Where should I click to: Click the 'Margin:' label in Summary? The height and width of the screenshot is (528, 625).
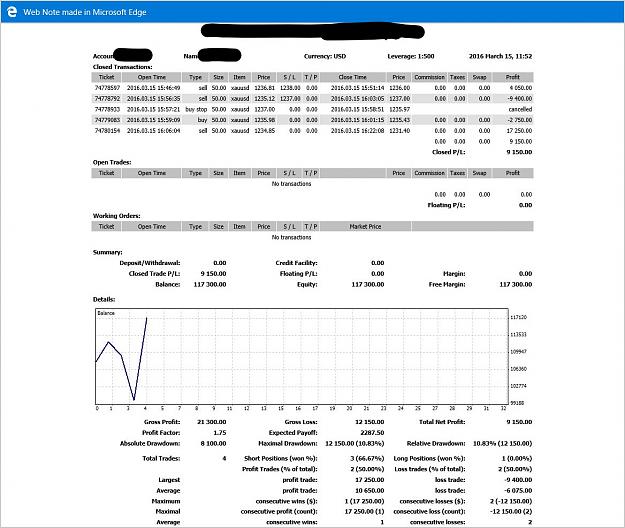[x=454, y=274]
